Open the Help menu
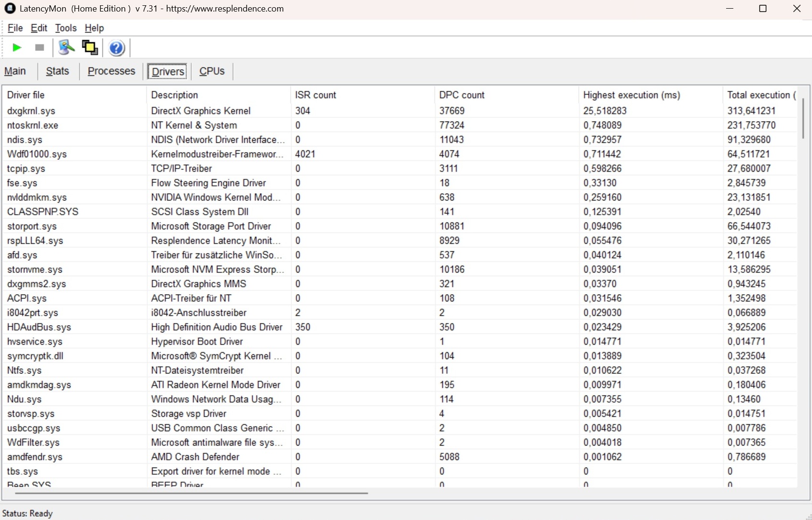 [94, 28]
